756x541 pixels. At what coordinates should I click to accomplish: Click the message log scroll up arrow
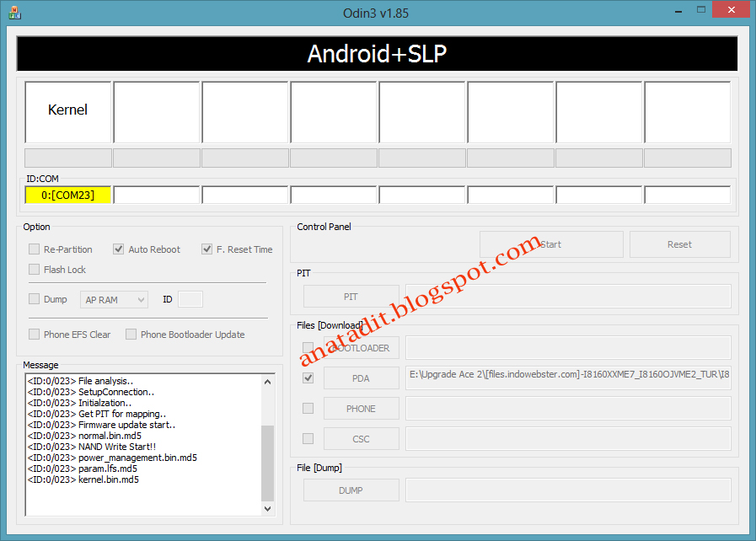point(267,382)
